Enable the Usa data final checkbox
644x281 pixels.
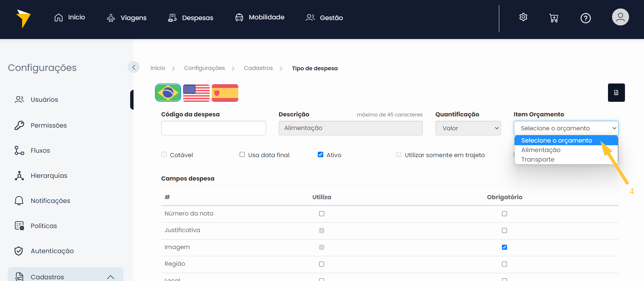point(242,155)
